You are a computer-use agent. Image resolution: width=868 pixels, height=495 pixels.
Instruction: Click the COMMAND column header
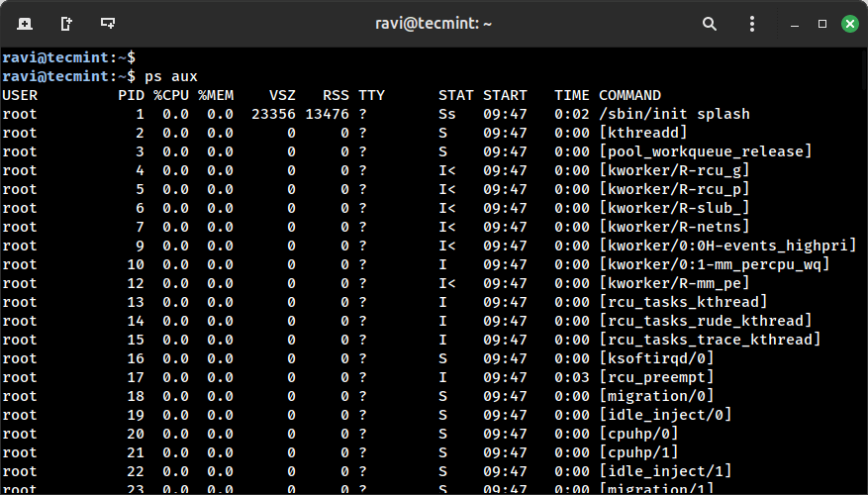click(629, 95)
